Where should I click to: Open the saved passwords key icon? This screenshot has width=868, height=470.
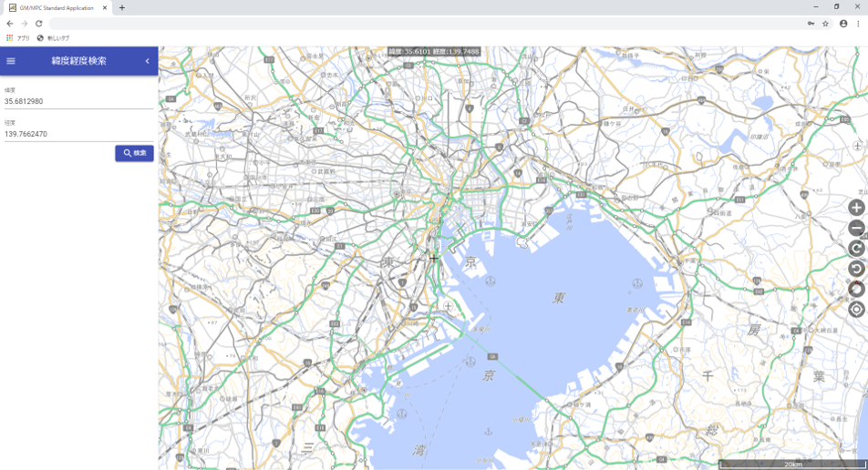click(811, 24)
